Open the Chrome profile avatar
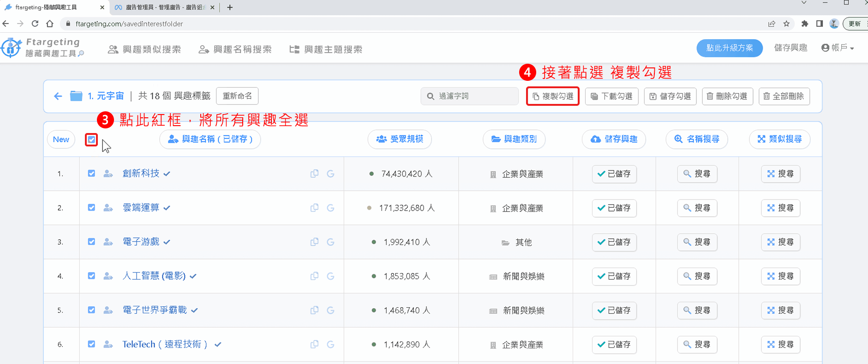868x364 pixels. (x=834, y=24)
